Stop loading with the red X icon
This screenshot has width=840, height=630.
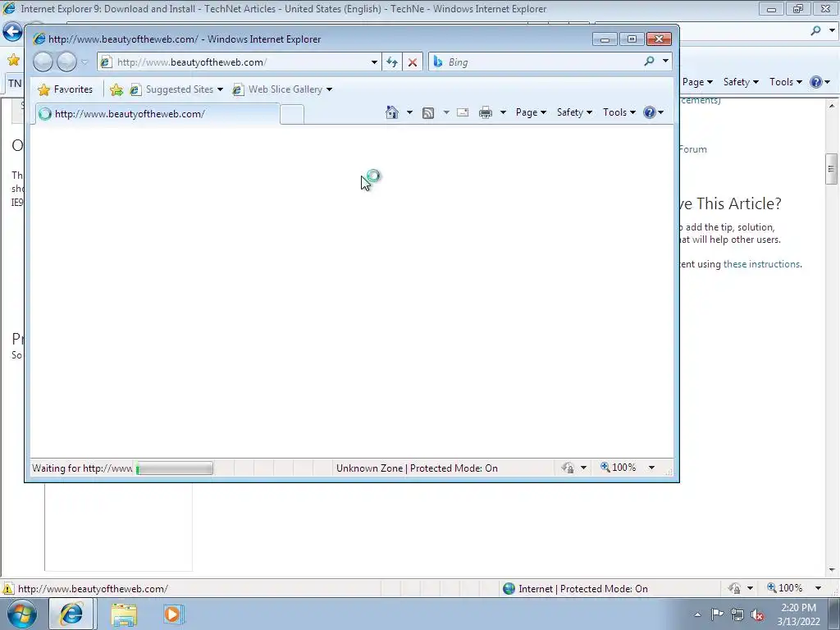[x=413, y=62]
